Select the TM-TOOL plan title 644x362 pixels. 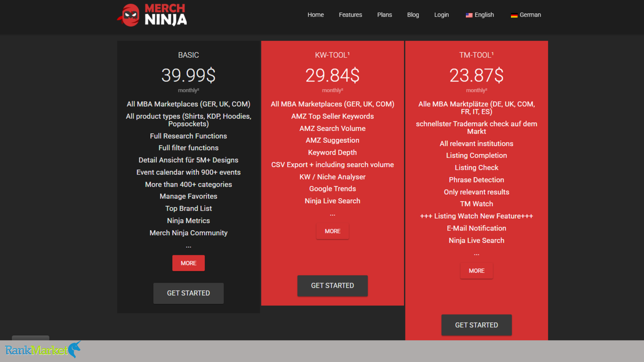click(x=476, y=55)
